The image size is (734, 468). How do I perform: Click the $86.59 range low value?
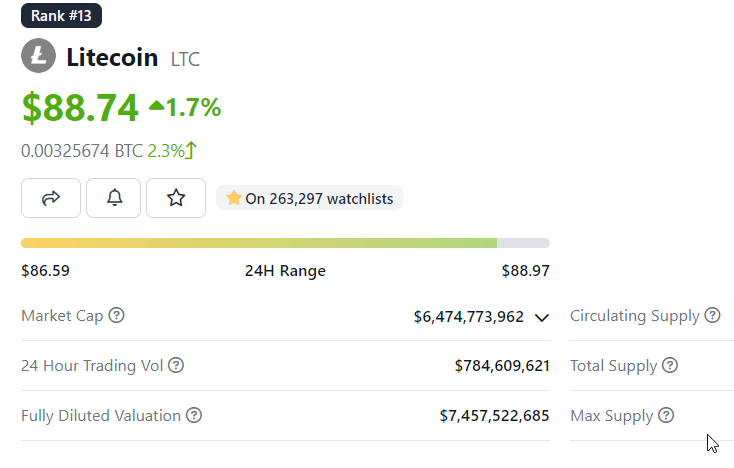tap(45, 271)
